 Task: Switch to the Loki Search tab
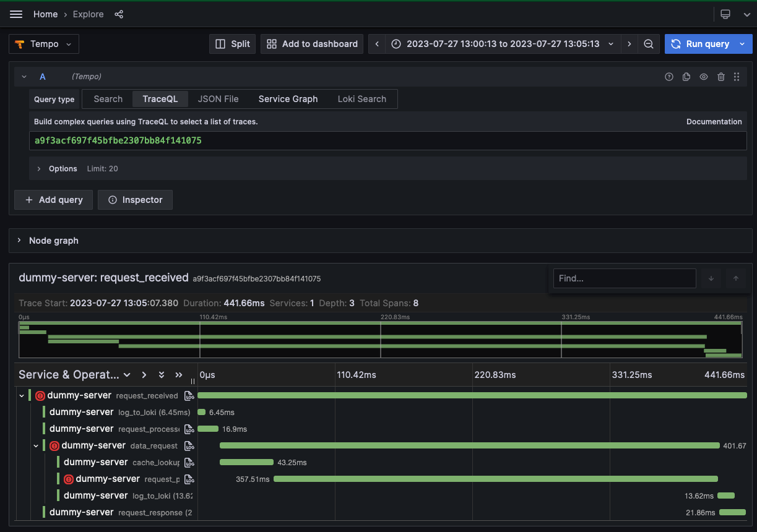361,99
